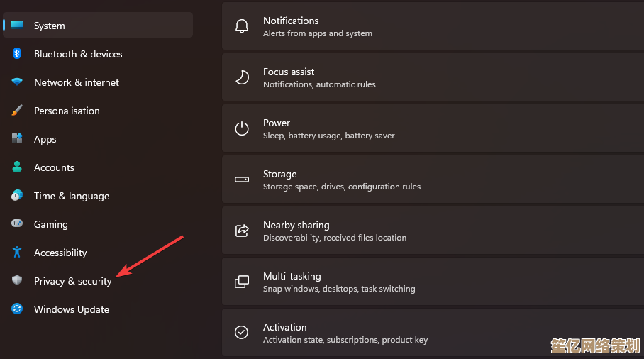This screenshot has height=359, width=644.
Task: Click the Accessibility figure icon
Action: (17, 252)
